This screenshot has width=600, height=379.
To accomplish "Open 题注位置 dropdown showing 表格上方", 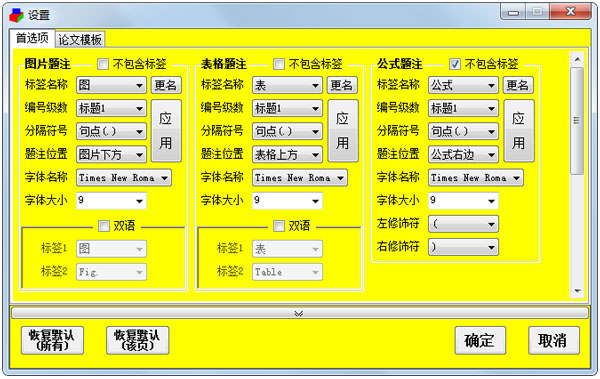I will point(287,155).
